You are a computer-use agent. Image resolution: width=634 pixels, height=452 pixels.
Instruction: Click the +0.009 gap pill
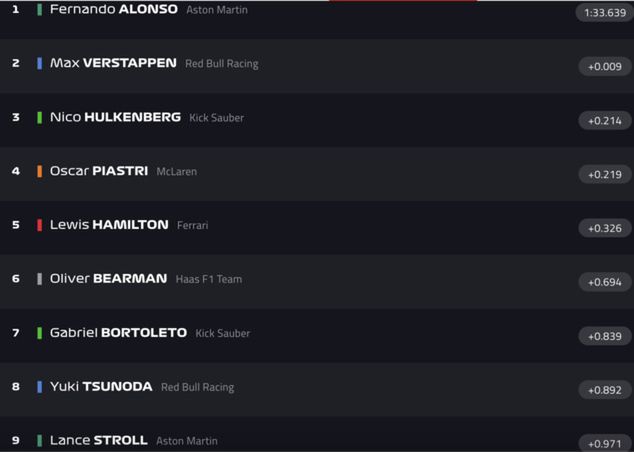604,67
